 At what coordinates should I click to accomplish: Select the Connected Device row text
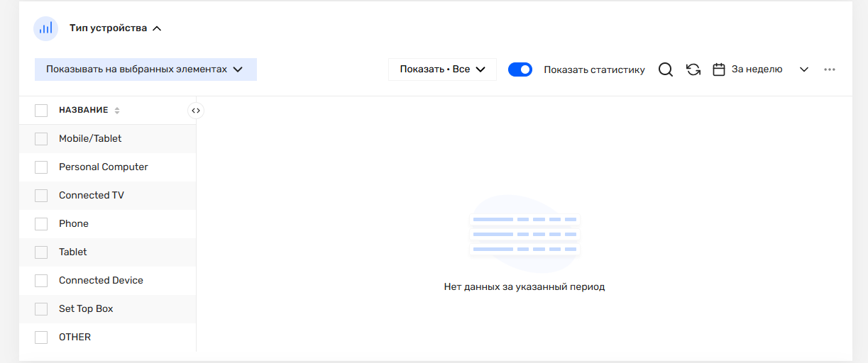click(101, 281)
